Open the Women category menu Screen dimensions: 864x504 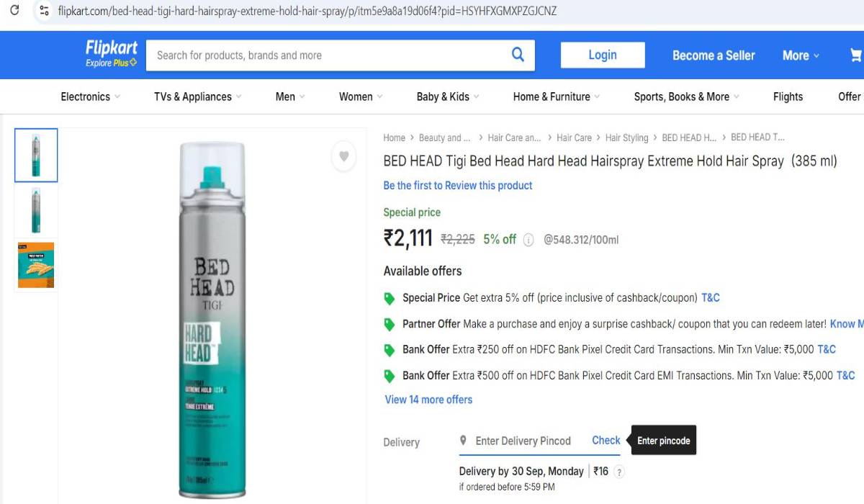361,96
